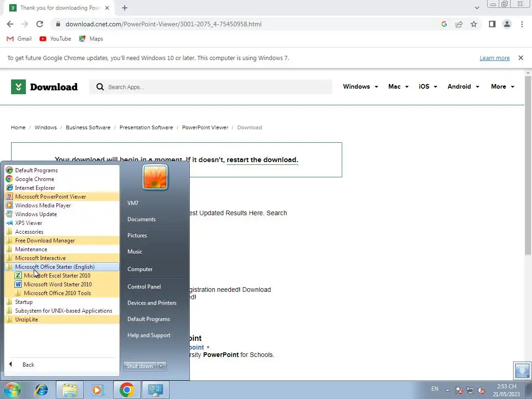
Task: Click the search magnifier icon
Action: tap(100, 87)
